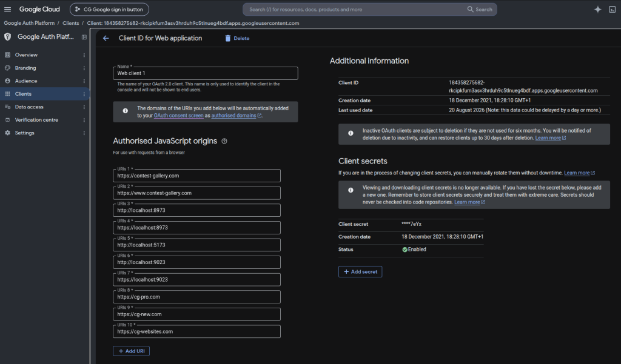Click the Overview sidebar icon
Image resolution: width=621 pixels, height=364 pixels.
click(x=7, y=55)
